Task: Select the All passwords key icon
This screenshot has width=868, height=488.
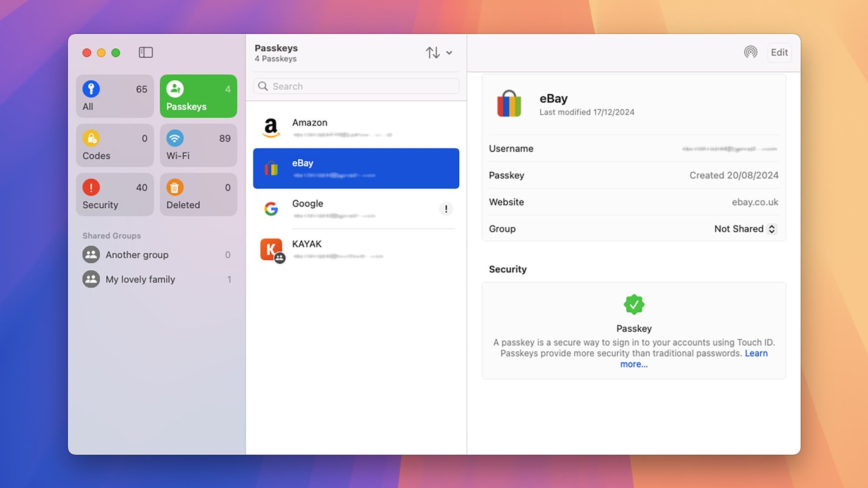Action: [91, 89]
